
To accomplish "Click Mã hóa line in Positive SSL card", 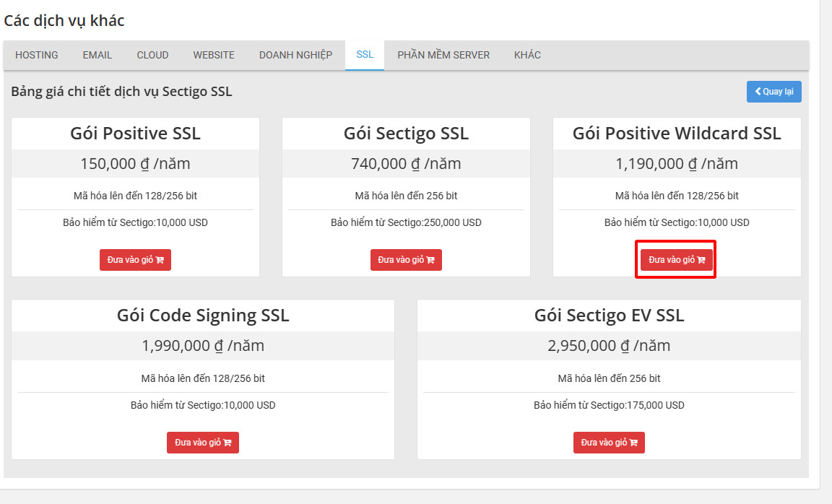I will (x=135, y=196).
